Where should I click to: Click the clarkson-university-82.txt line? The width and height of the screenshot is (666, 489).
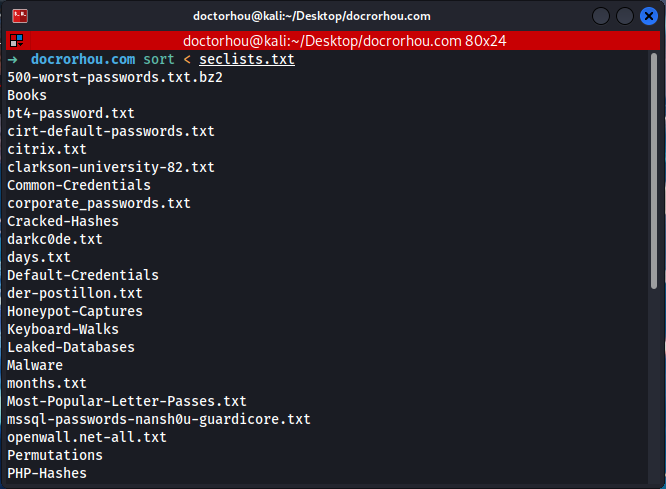pyautogui.click(x=111, y=167)
